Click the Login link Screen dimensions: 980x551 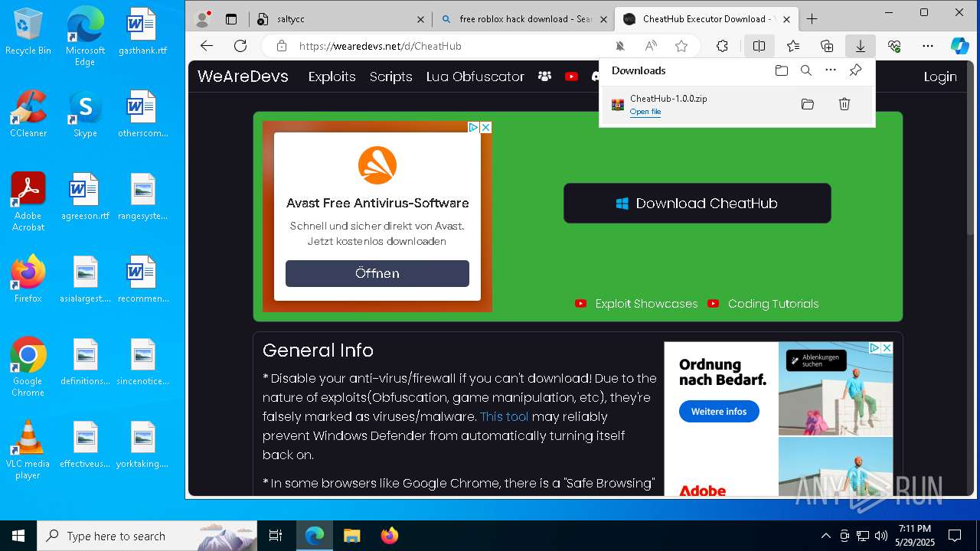(x=940, y=77)
